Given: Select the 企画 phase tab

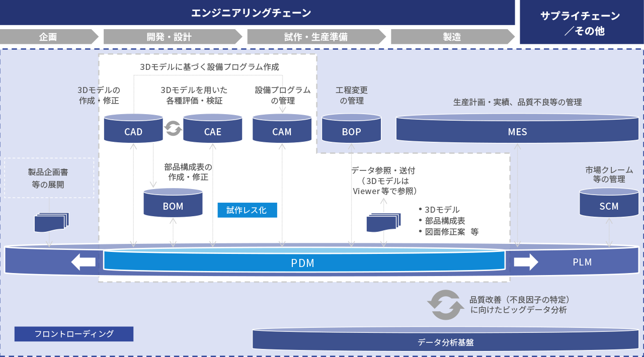Looking at the screenshot, I should pyautogui.click(x=48, y=37).
